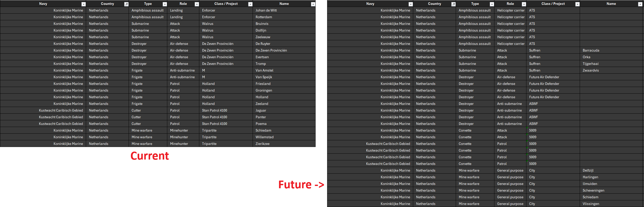Screen dimensions: 644x207
Task: Open the Country filter dropdown in Future table
Action: pos(453,4)
